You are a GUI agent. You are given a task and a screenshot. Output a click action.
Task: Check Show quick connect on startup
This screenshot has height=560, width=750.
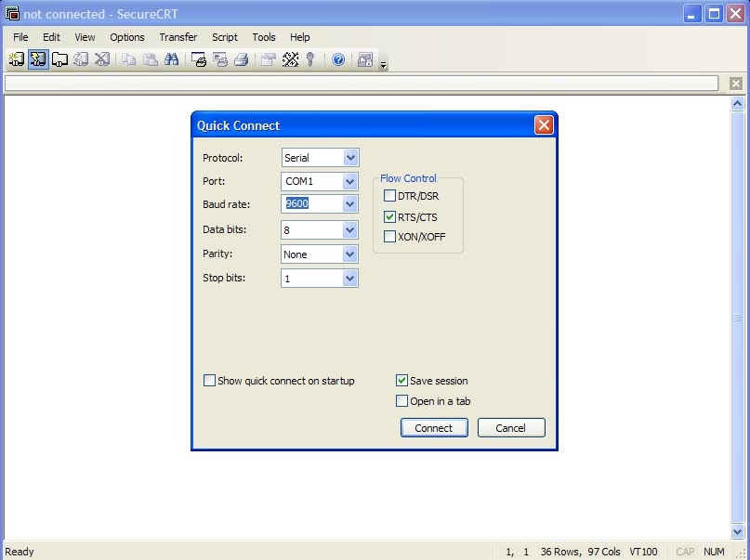coord(209,381)
